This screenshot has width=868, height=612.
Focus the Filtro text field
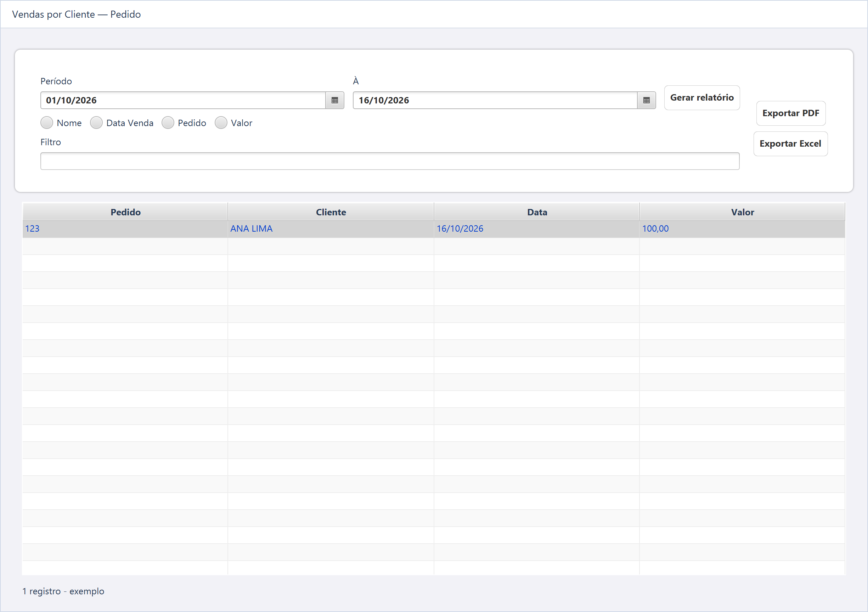click(390, 161)
